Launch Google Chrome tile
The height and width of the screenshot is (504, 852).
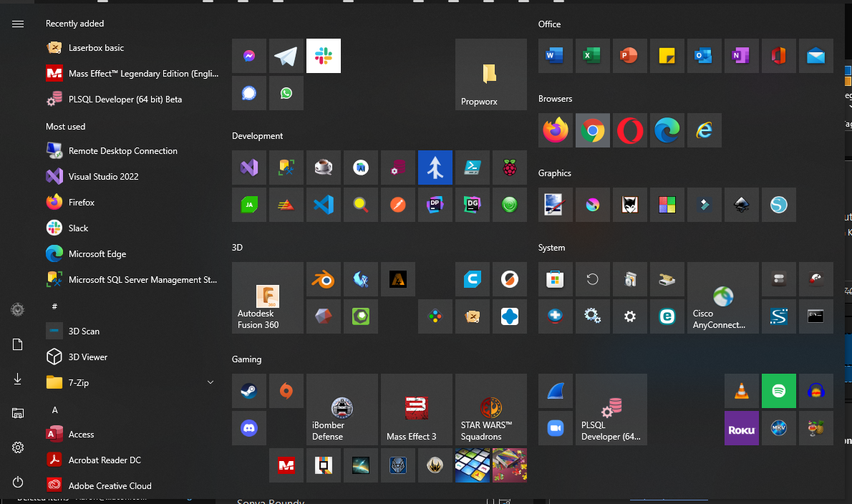(x=592, y=130)
